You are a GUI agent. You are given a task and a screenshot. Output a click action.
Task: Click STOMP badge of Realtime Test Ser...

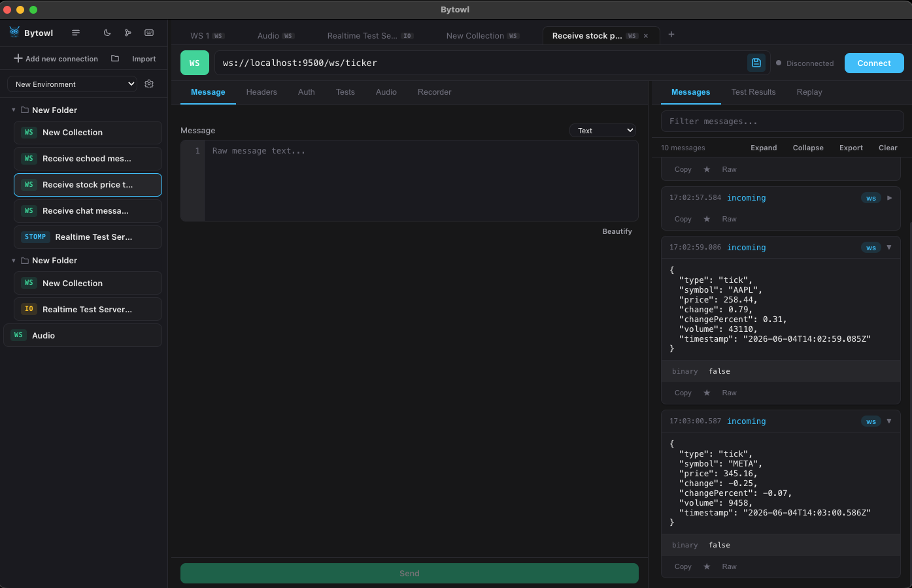click(35, 237)
